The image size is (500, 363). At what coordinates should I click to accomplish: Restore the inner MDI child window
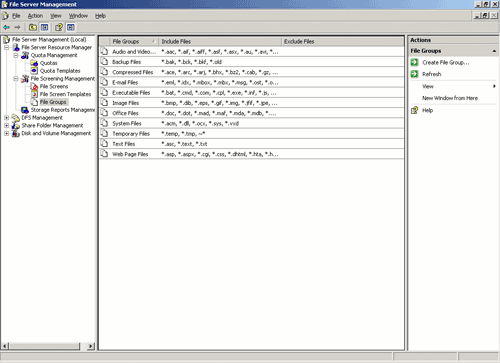485,16
